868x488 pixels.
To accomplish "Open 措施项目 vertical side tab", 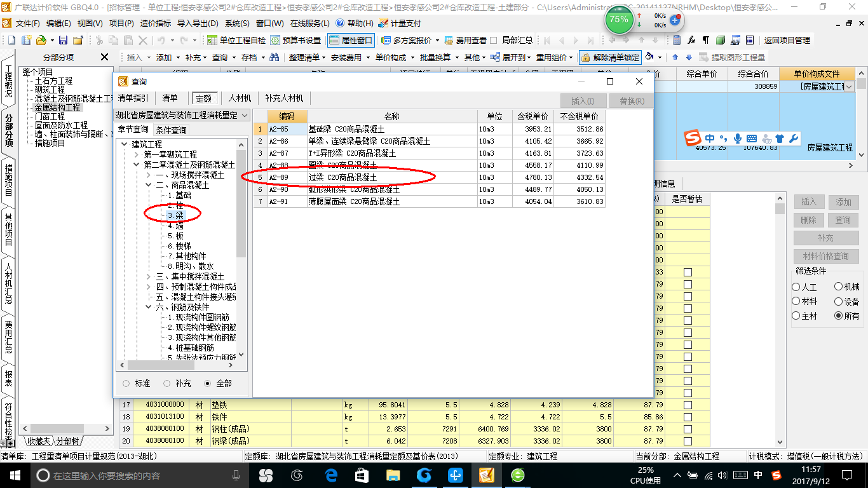I will coord(8,180).
